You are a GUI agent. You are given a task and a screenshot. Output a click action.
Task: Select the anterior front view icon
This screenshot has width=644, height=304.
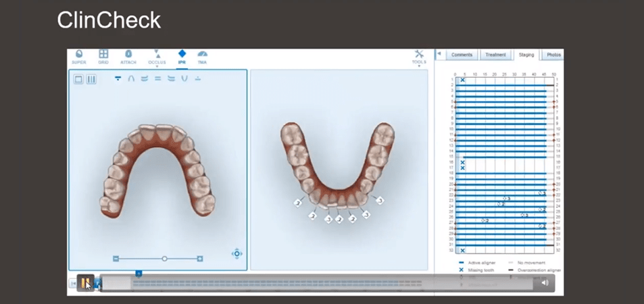tap(157, 78)
